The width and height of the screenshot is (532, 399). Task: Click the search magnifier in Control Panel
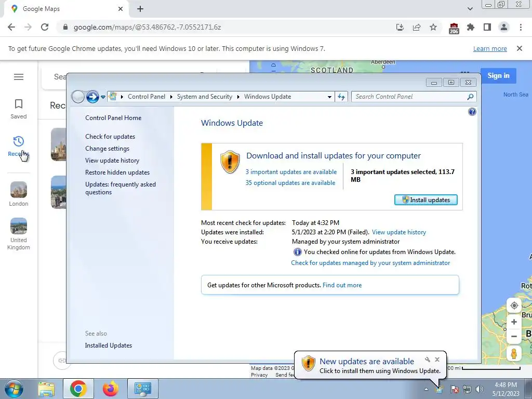(x=470, y=97)
